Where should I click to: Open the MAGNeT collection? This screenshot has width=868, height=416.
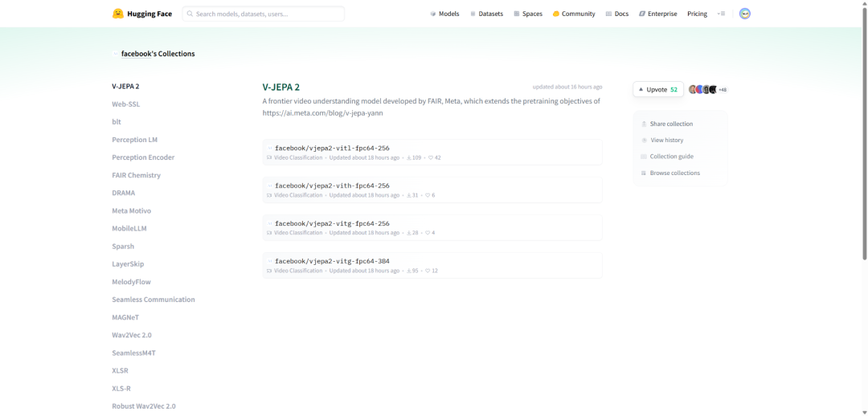(x=125, y=317)
